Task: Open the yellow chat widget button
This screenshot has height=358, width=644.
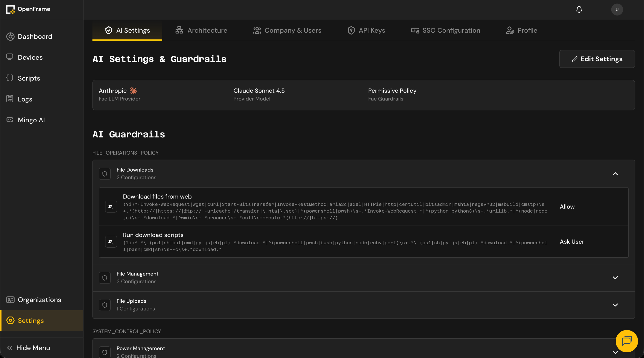Action: tap(627, 341)
